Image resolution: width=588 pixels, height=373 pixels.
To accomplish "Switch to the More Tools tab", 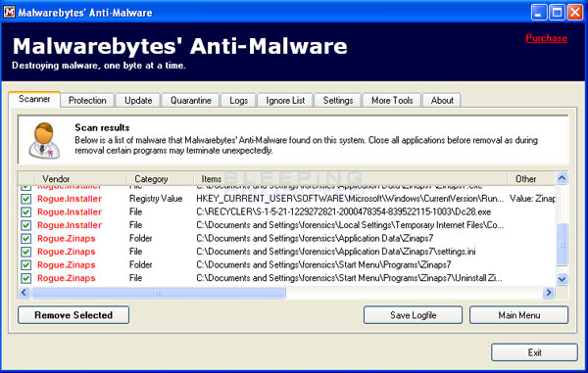I will click(x=392, y=101).
